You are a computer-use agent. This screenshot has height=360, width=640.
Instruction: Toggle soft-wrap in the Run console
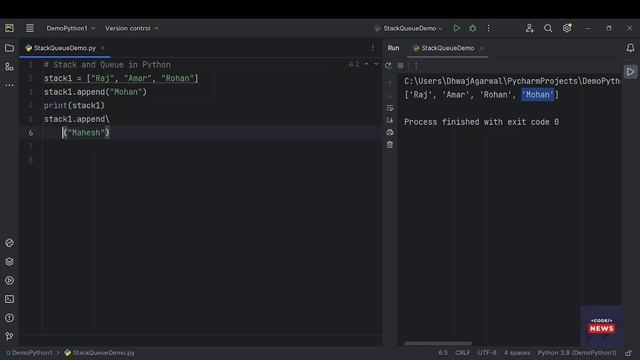pyautogui.click(x=390, y=108)
